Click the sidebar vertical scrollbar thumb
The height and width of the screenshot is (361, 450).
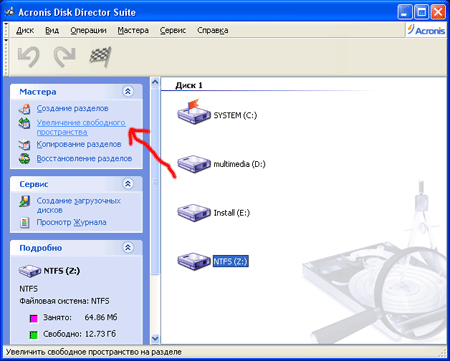[x=155, y=181]
